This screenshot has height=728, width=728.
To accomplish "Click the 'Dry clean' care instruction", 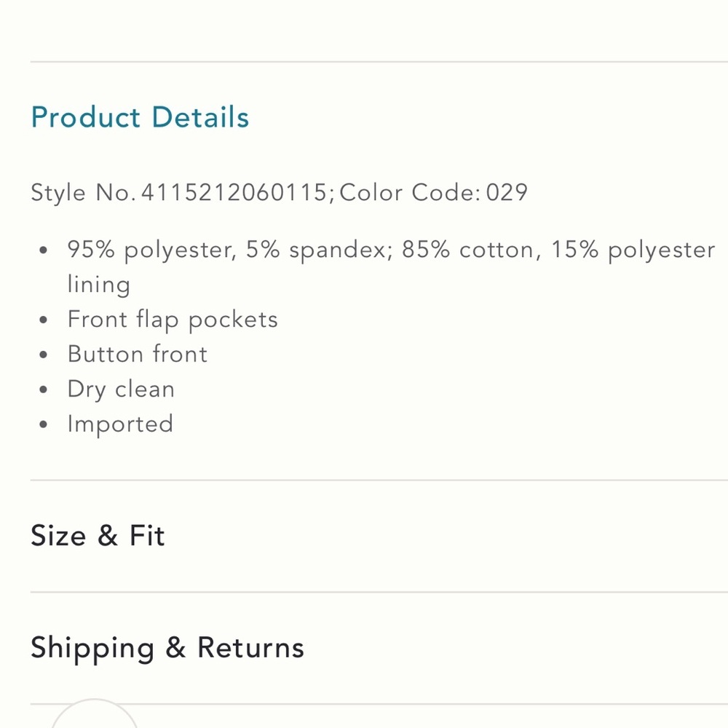I will click(121, 389).
